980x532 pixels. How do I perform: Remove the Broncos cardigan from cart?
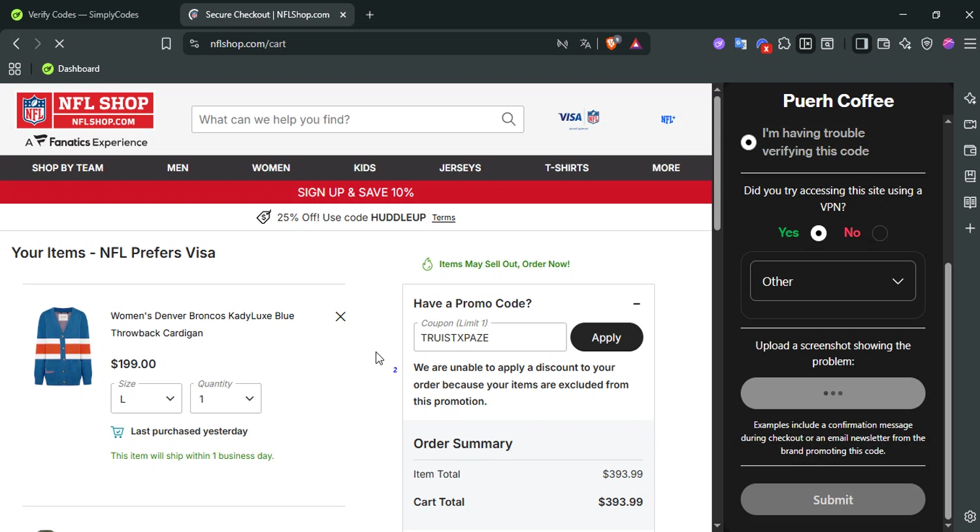click(x=340, y=317)
